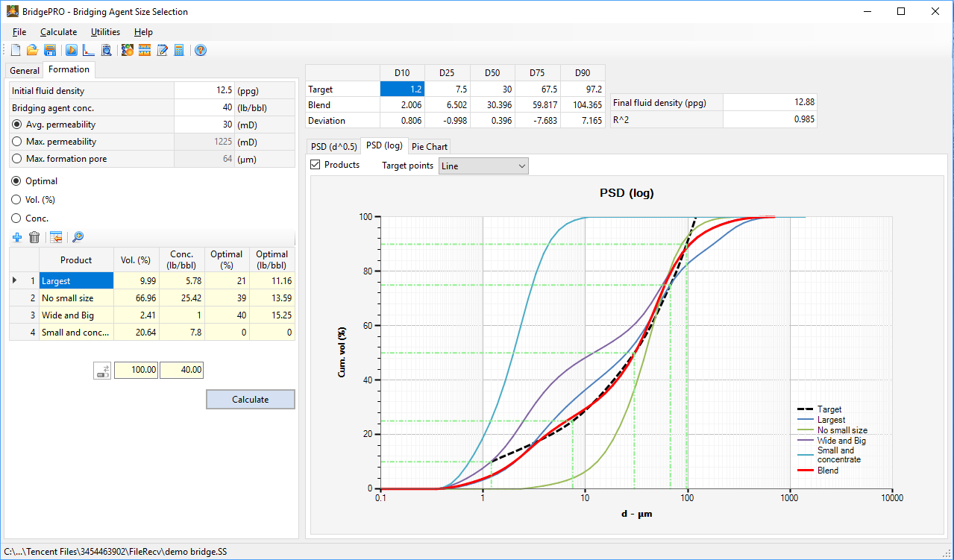The height and width of the screenshot is (560, 954).
Task: Click the ruler units toolbar icon
Action: tap(145, 51)
